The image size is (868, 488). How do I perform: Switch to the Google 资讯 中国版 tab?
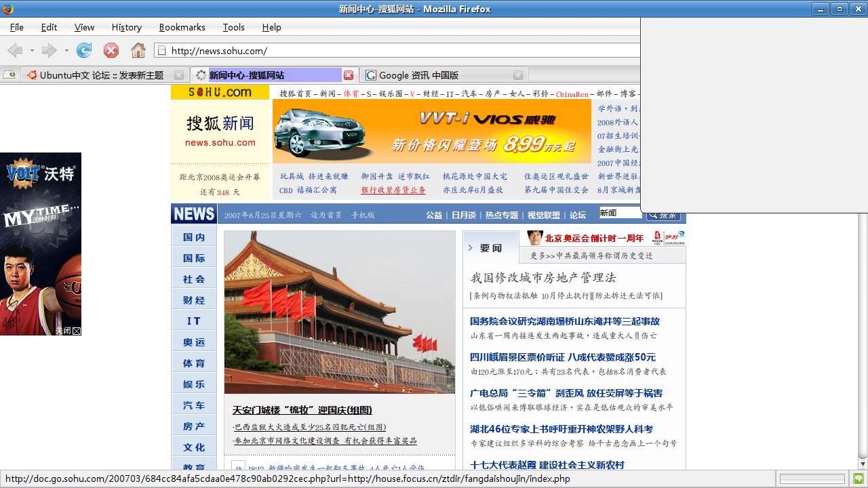(x=443, y=75)
